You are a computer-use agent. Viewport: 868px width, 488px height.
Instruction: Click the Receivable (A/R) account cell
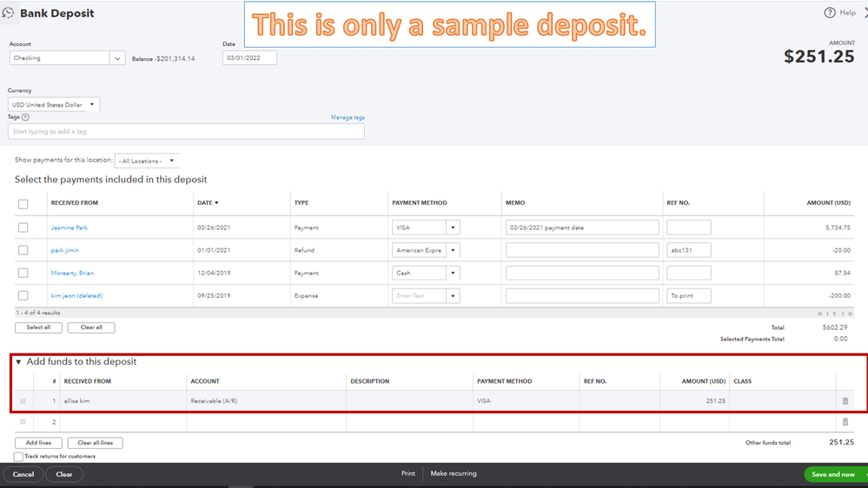[266, 401]
